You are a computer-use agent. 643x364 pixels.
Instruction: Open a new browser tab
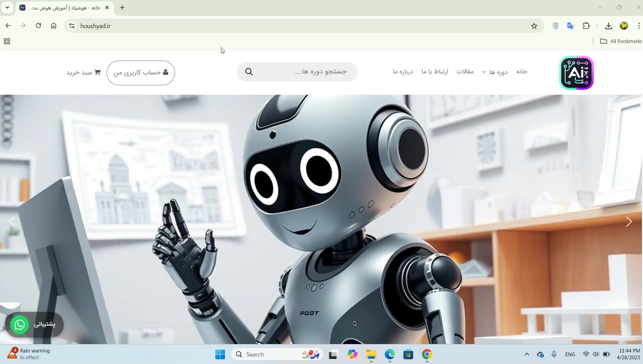tap(123, 7)
